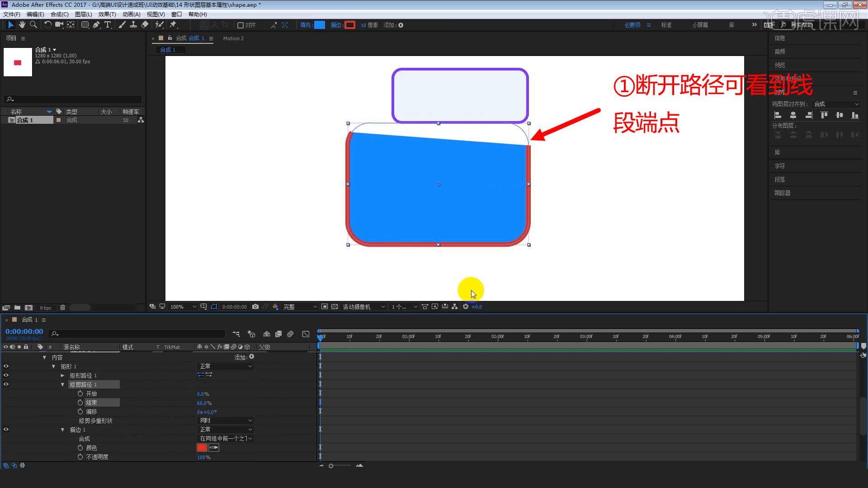The image size is (868, 488).
Task: Open 修剪多重形状 同时 dropdown
Action: (x=226, y=421)
